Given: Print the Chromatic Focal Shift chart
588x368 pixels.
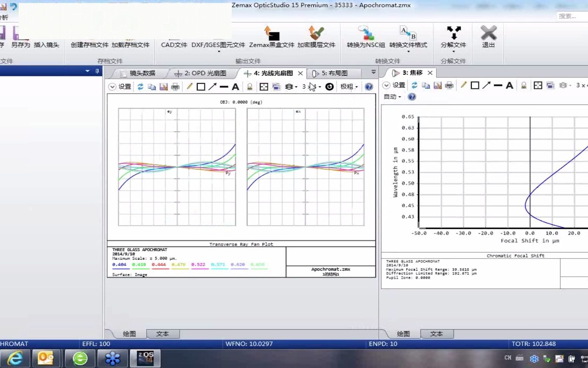Looking at the screenshot, I should [449, 85].
